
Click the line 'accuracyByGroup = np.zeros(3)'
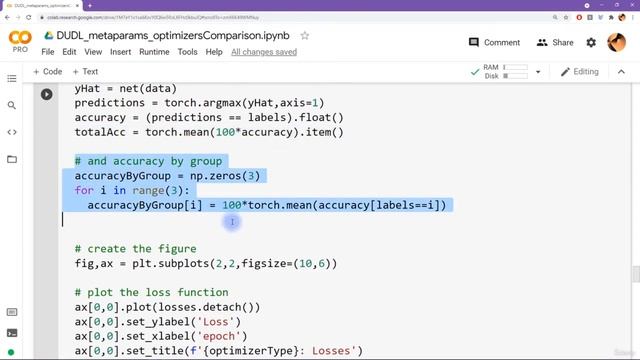point(167,176)
